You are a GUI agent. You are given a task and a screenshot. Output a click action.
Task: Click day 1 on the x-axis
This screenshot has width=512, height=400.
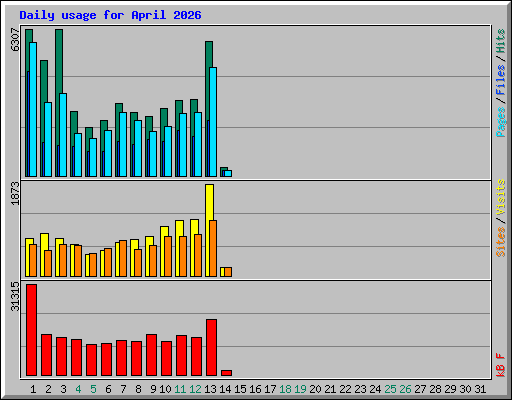[33, 389]
